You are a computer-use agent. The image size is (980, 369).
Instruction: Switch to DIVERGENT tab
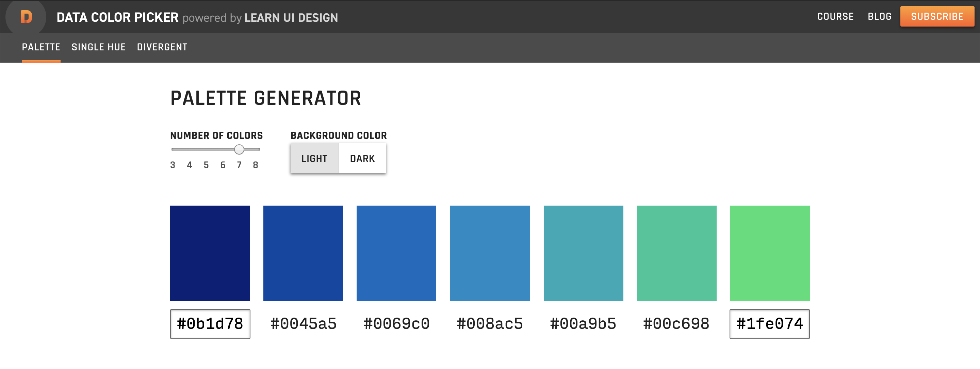[161, 46]
